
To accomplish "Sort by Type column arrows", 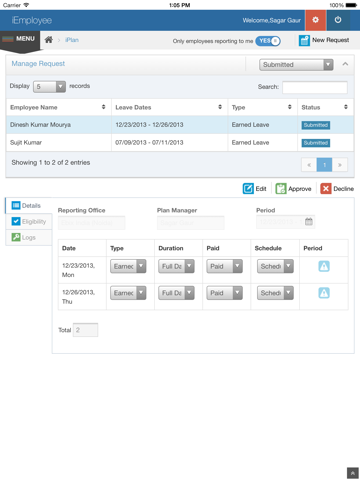I will tap(290, 107).
